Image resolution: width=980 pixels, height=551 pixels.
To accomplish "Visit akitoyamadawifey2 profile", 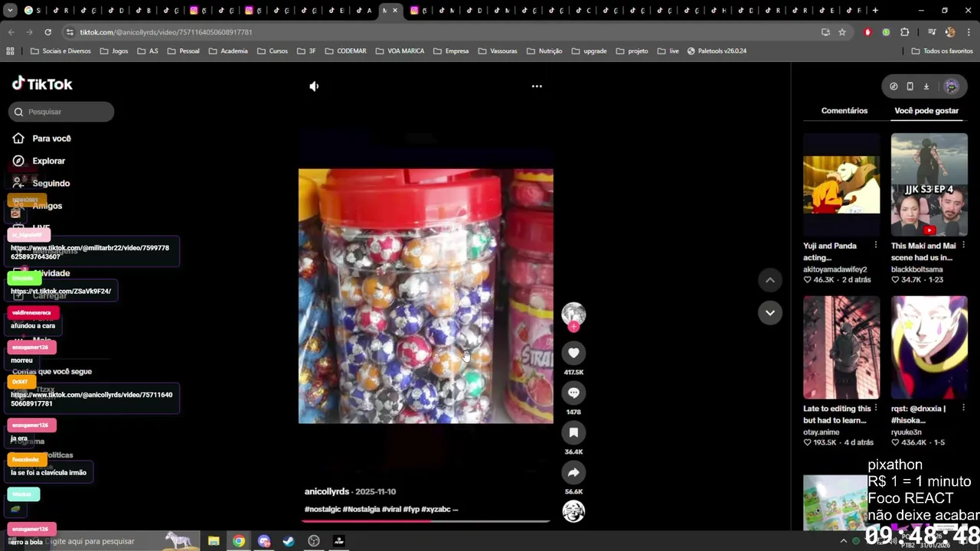I will click(x=835, y=269).
